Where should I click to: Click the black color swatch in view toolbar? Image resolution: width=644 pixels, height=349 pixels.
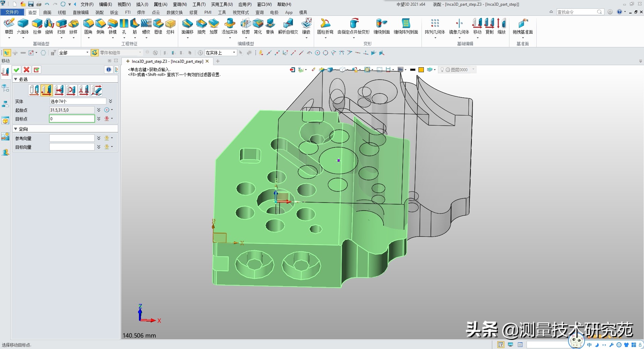tap(412, 70)
